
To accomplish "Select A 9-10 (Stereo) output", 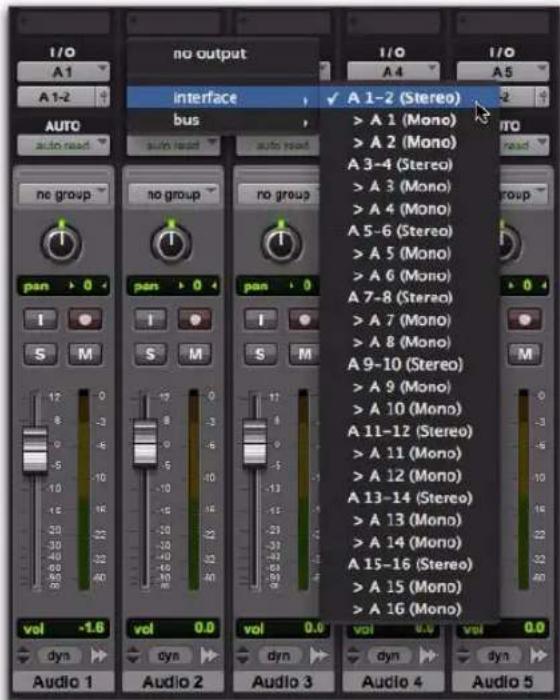I will [409, 364].
